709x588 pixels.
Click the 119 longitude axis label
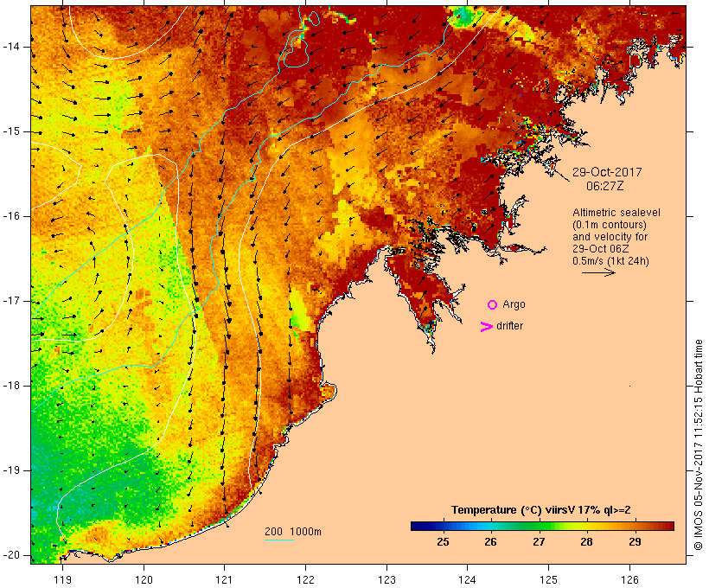(62, 580)
